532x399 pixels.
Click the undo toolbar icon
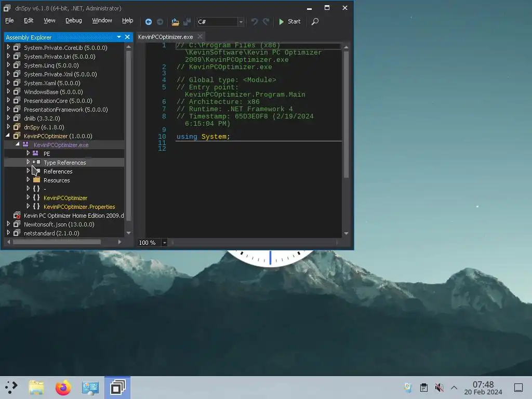pyautogui.click(x=255, y=22)
